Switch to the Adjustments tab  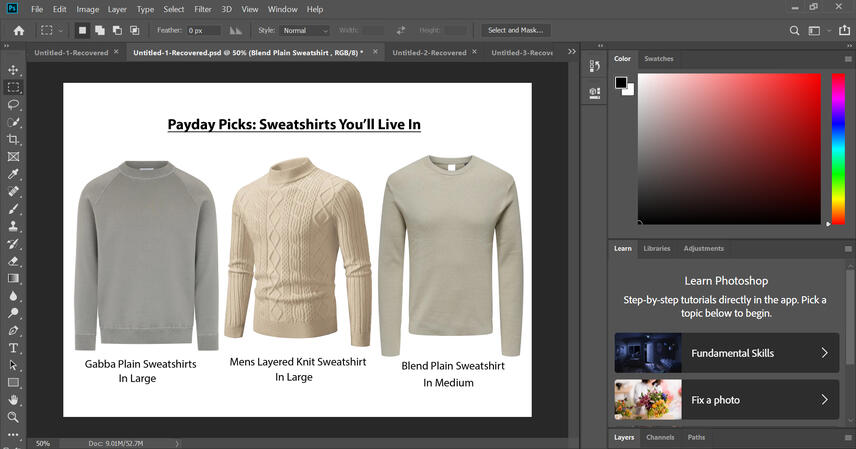[703, 249]
